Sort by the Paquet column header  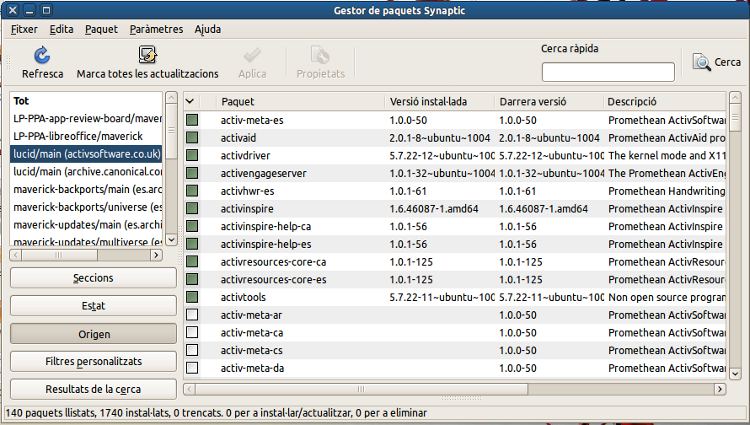coord(300,101)
